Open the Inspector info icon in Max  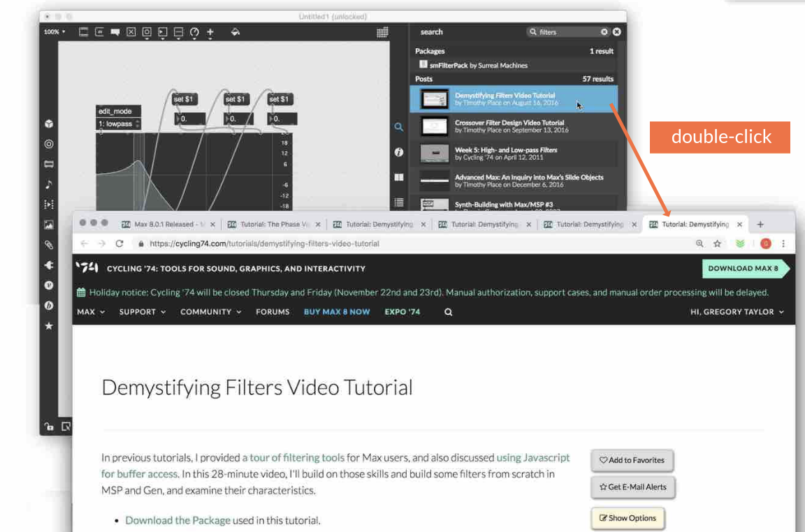pyautogui.click(x=398, y=152)
